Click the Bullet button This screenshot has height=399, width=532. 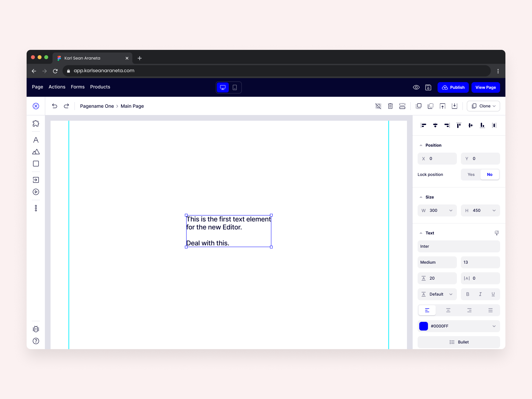(x=459, y=342)
